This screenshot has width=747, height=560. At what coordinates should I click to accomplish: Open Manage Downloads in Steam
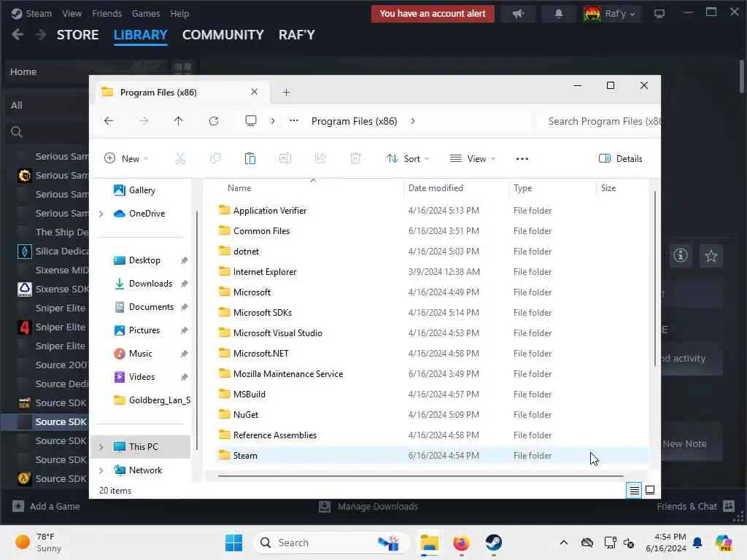coord(368,506)
